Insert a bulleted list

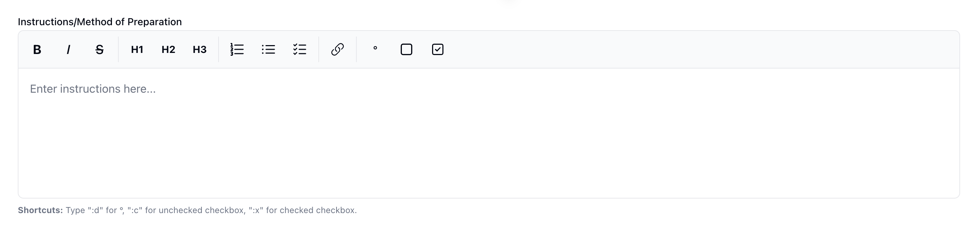coord(268,49)
